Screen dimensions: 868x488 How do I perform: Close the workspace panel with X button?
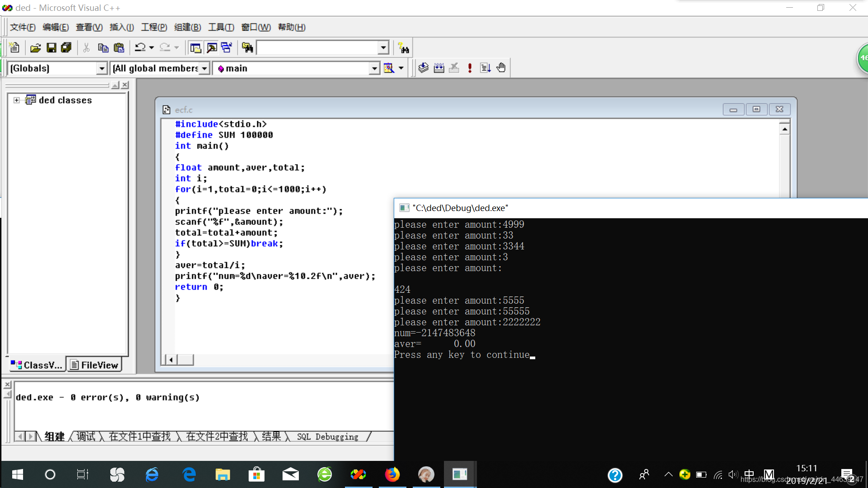[x=125, y=85]
